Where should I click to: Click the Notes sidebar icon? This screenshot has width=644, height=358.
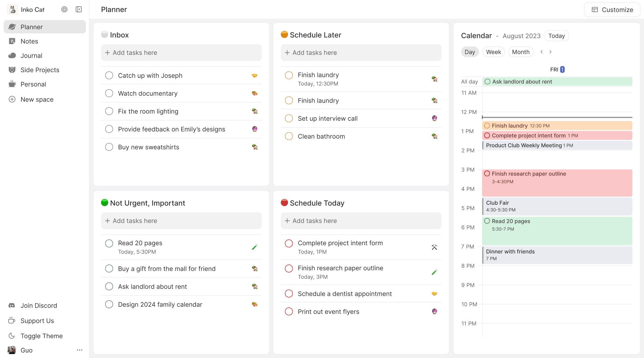[12, 41]
